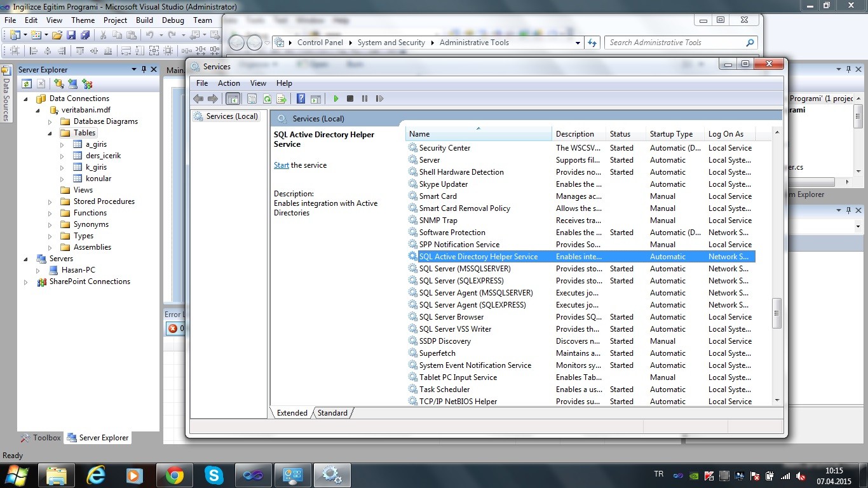Expand the a_giris table node

[x=62, y=144]
